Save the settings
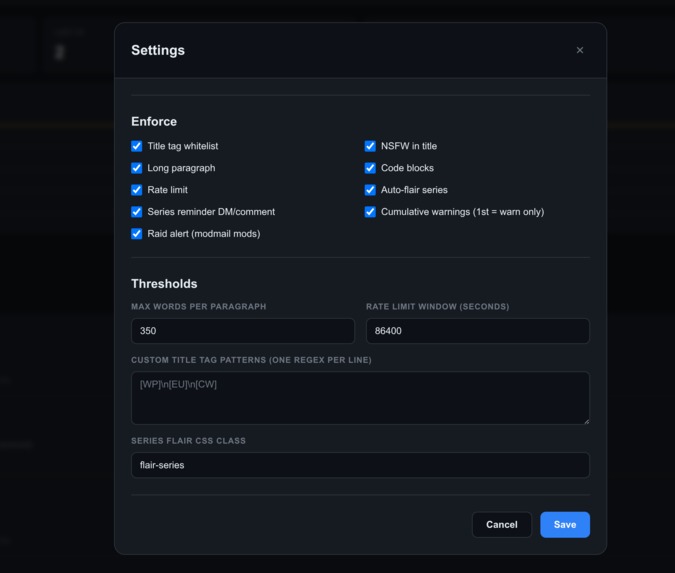This screenshot has height=573, width=675. pos(565,524)
